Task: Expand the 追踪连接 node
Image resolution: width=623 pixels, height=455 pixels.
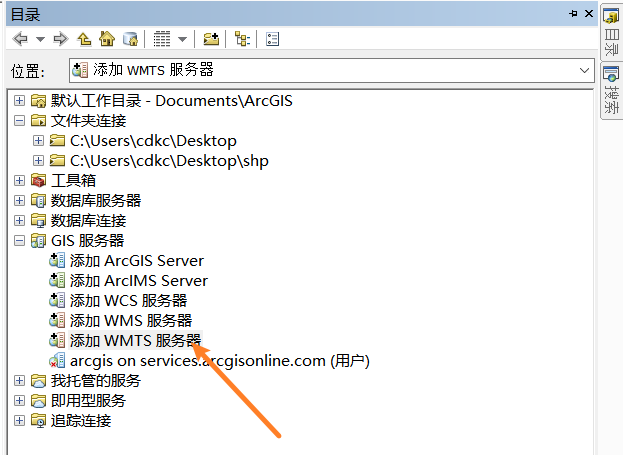Action: click(19, 420)
